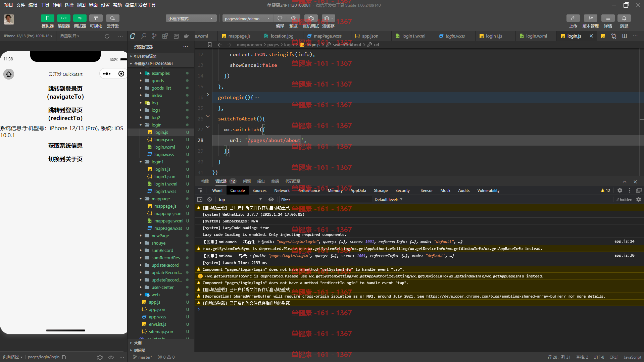644x362 pixels.
Task: Click the simulator home button
Action: click(x=9, y=74)
